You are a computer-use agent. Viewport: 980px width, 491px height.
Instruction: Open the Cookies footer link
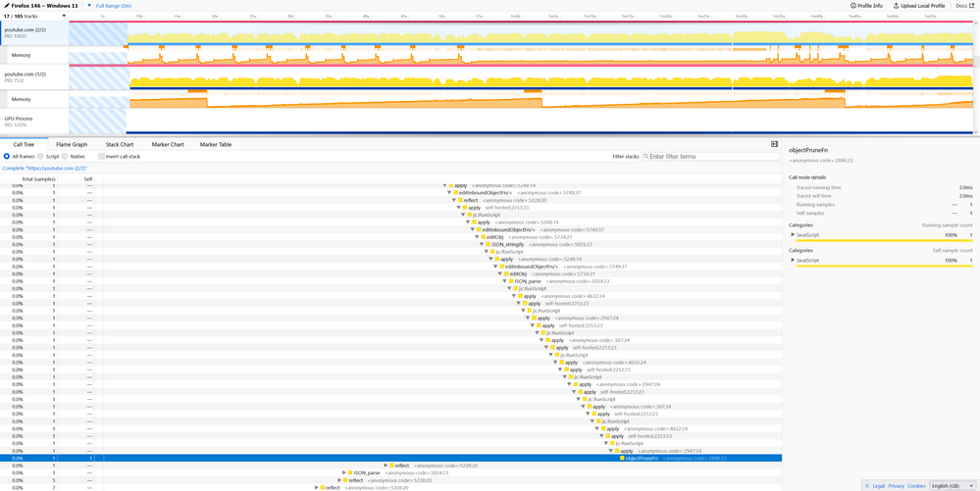[916, 485]
